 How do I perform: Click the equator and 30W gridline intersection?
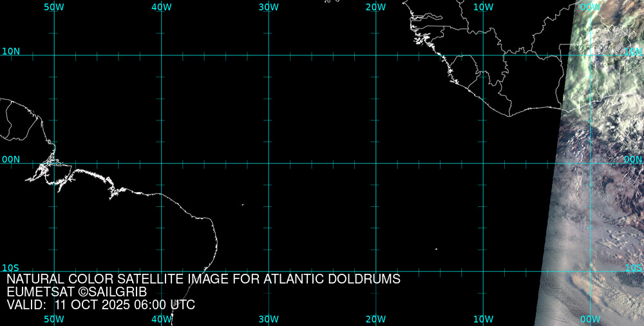pyautogui.click(x=269, y=163)
